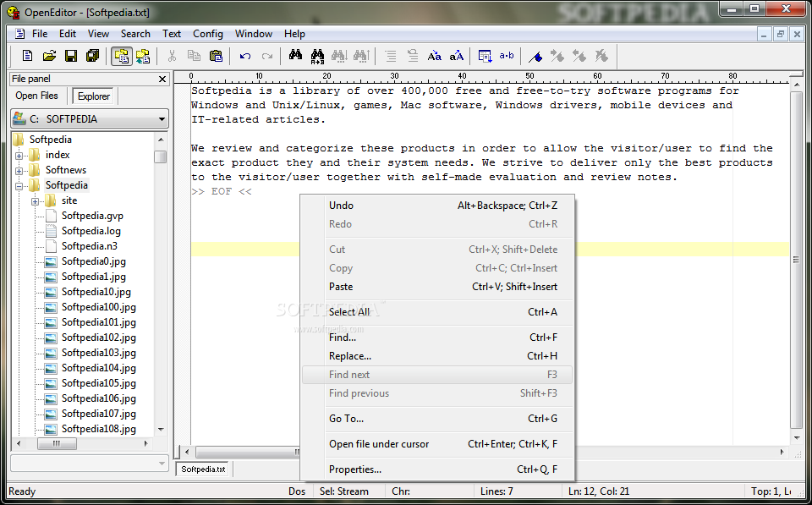Viewport: 812px width, 505px height.
Task: Choose Paste from the context menu
Action: [437, 287]
